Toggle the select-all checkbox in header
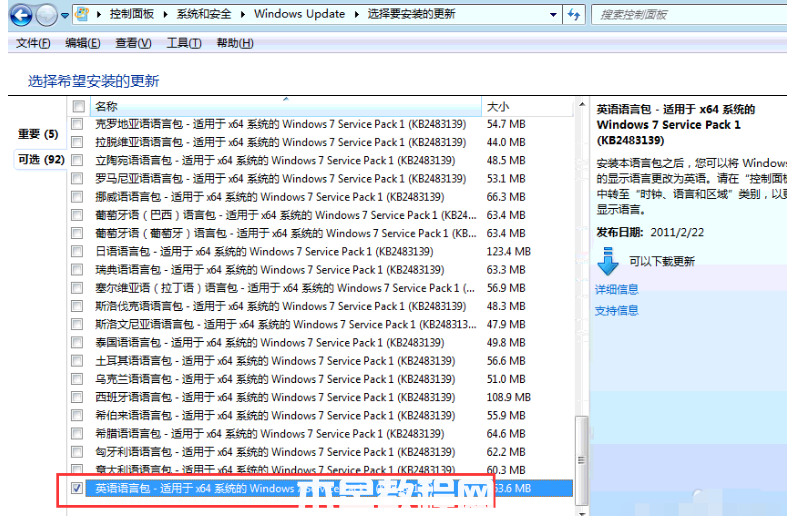The width and height of the screenshot is (787, 516). coord(78,106)
